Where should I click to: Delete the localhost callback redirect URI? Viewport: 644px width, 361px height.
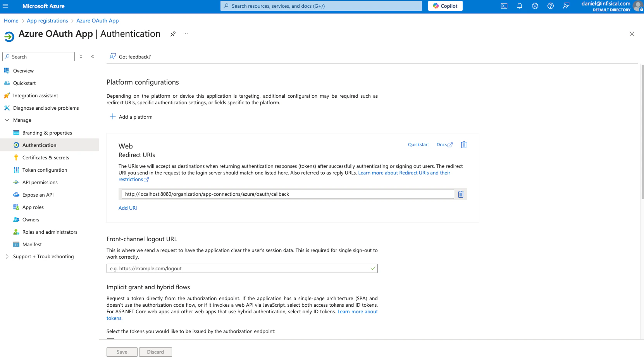(461, 194)
